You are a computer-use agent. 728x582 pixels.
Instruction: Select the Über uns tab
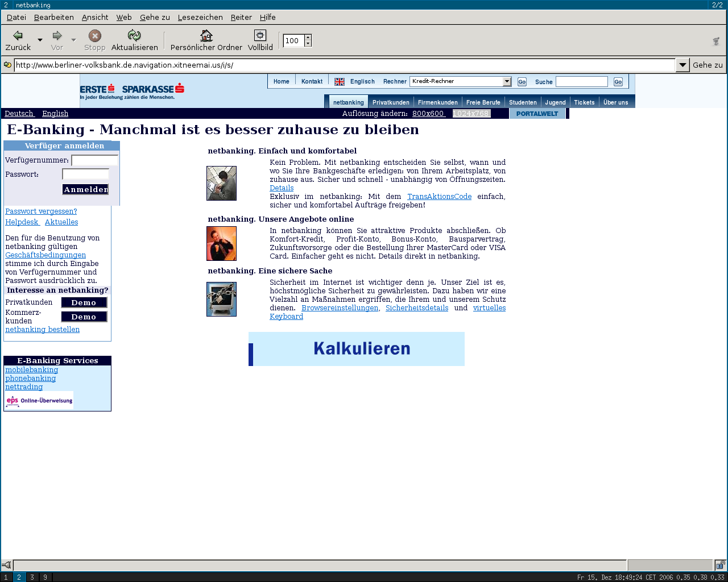click(x=615, y=102)
